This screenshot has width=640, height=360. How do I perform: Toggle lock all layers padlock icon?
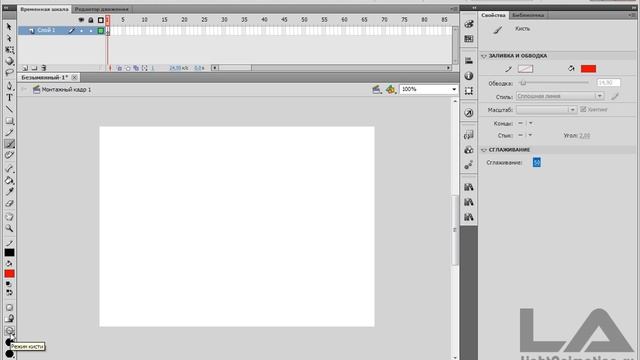pyautogui.click(x=91, y=20)
